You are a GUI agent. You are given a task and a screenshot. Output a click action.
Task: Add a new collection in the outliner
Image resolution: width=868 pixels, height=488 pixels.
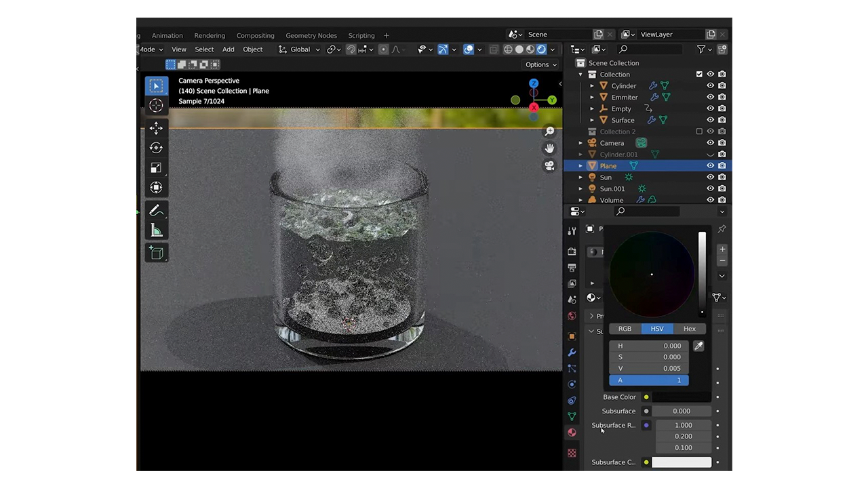coord(722,49)
